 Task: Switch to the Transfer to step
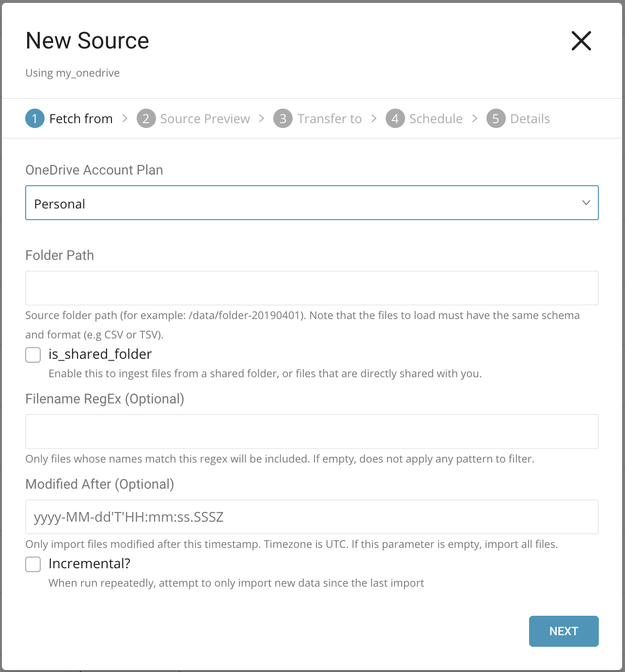(329, 119)
